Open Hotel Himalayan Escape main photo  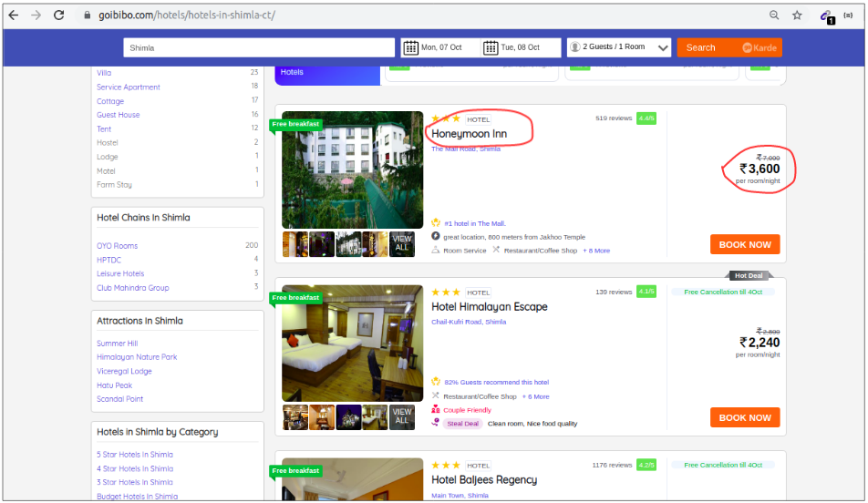(x=352, y=344)
